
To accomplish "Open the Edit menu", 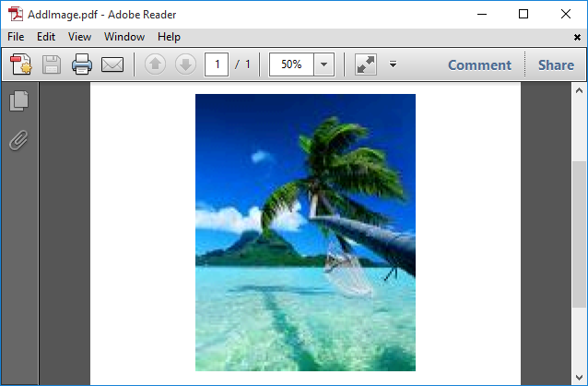I will [x=46, y=37].
